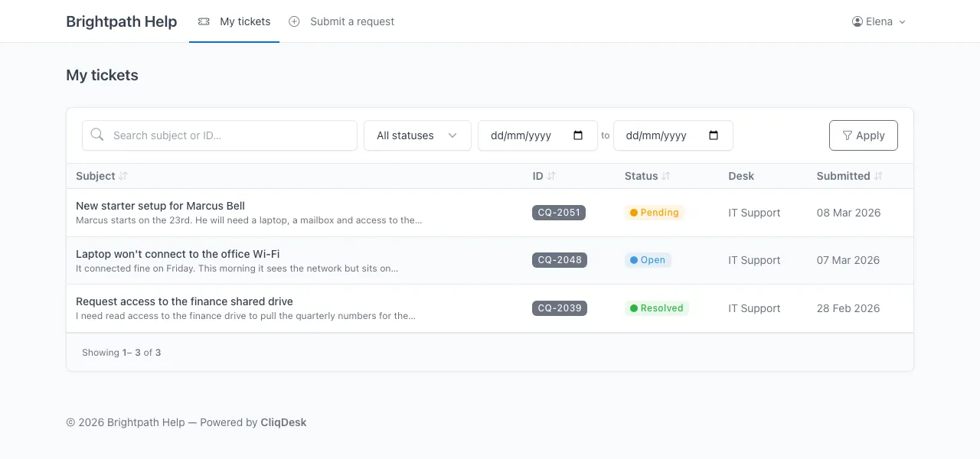Click IT Support in the CQ-2039 row
980x459 pixels.
coord(754,308)
